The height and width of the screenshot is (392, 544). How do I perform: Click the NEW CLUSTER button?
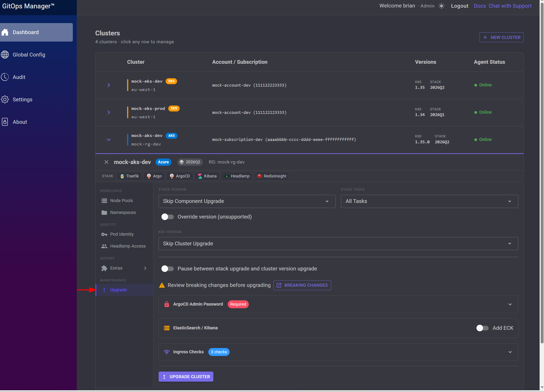click(x=501, y=37)
